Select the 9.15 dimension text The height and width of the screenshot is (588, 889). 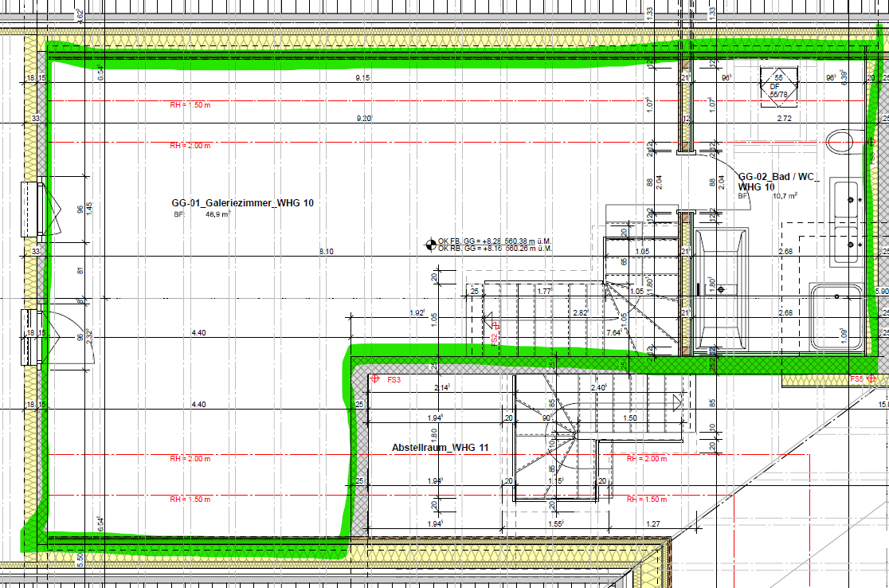tap(362, 78)
